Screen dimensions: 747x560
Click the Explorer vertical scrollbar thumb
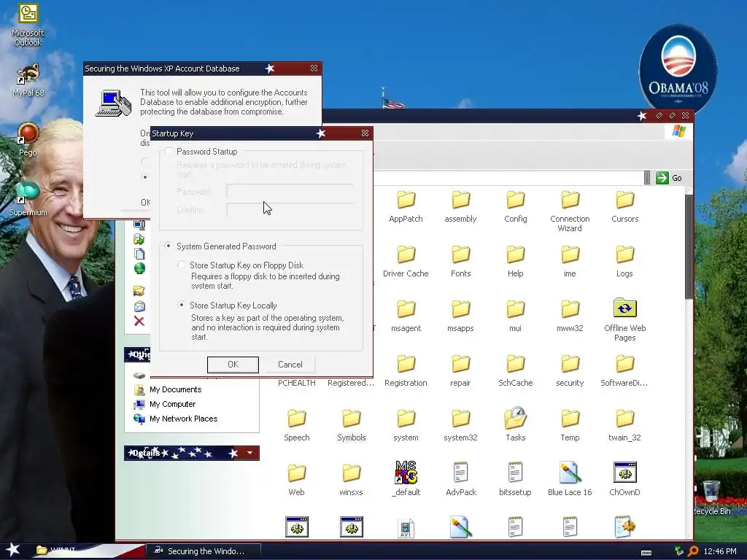click(x=689, y=246)
